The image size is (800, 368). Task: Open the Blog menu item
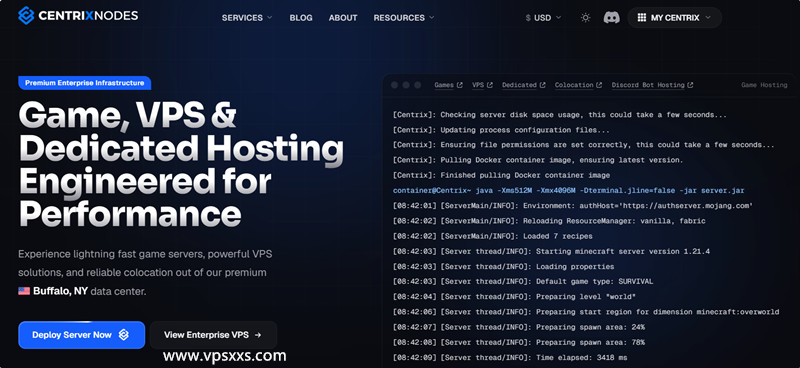click(x=301, y=18)
